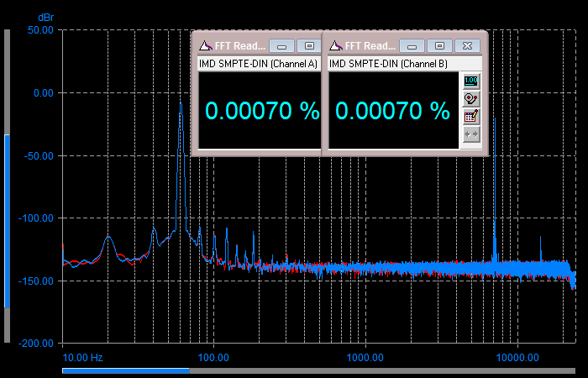This screenshot has width=588, height=378.
Task: Click the Channel A FFT Read... title text
Action: 240,45
